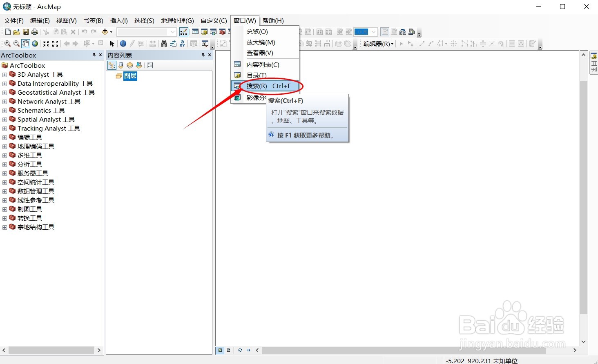Create a new map document
Image resolution: width=598 pixels, height=364 pixels.
click(8, 32)
